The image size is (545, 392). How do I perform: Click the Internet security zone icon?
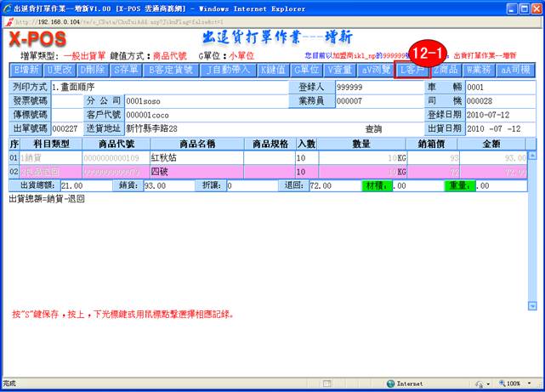pyautogui.click(x=390, y=383)
